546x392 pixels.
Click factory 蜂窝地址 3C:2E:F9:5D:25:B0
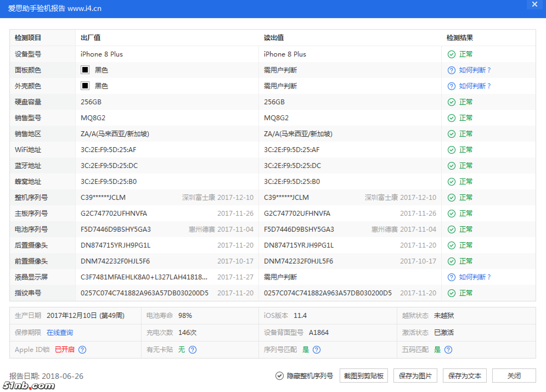point(109,182)
